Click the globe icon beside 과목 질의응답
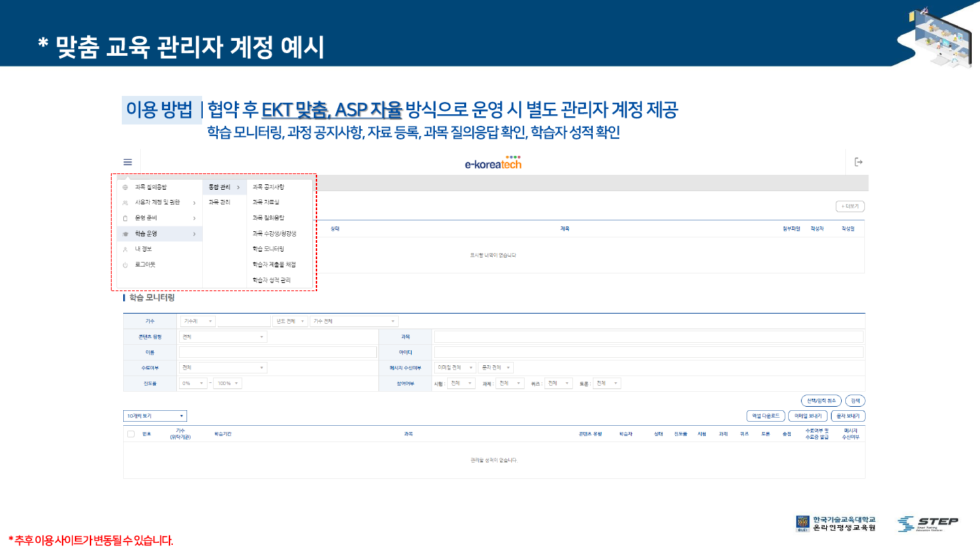This screenshot has width=980, height=551. coord(125,187)
